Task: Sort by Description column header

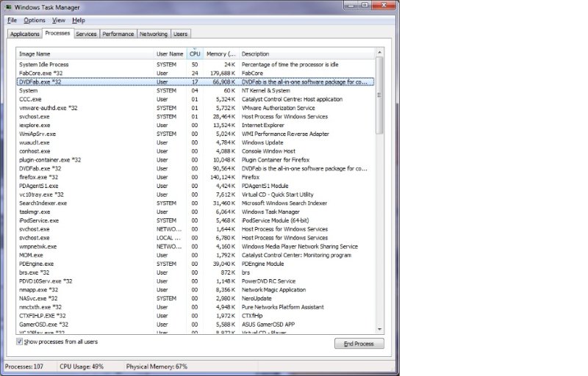Action: point(306,54)
